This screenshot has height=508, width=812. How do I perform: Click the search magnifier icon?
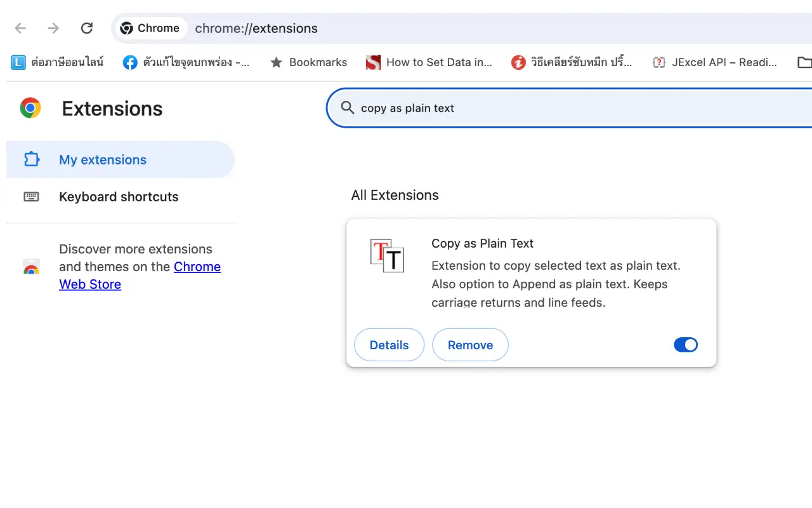point(348,108)
